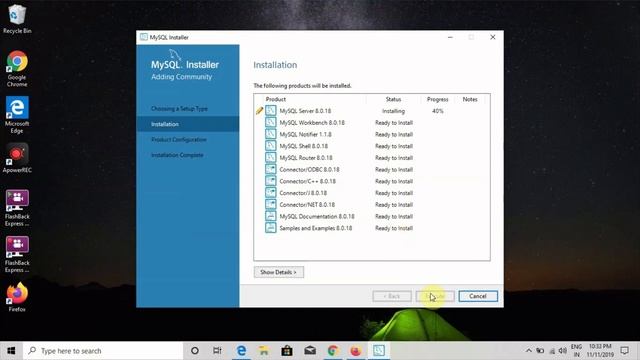Click the Back button
This screenshot has height=360, width=640.
click(392, 296)
